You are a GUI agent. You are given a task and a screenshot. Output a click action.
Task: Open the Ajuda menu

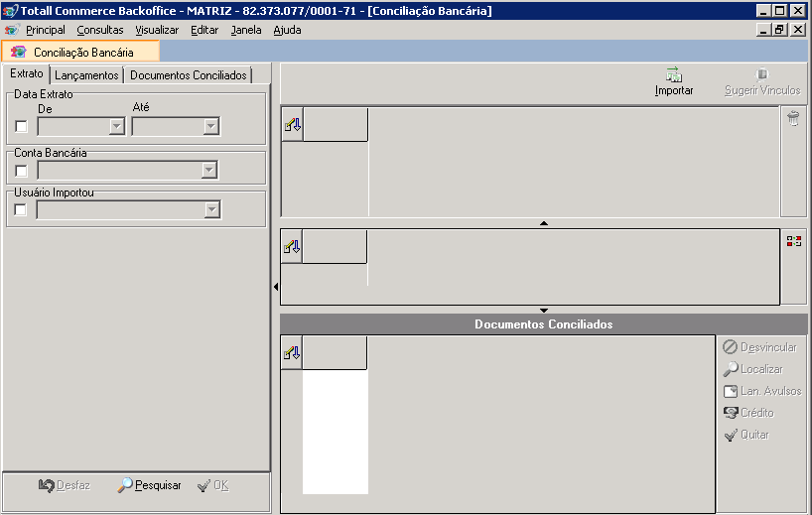[288, 30]
